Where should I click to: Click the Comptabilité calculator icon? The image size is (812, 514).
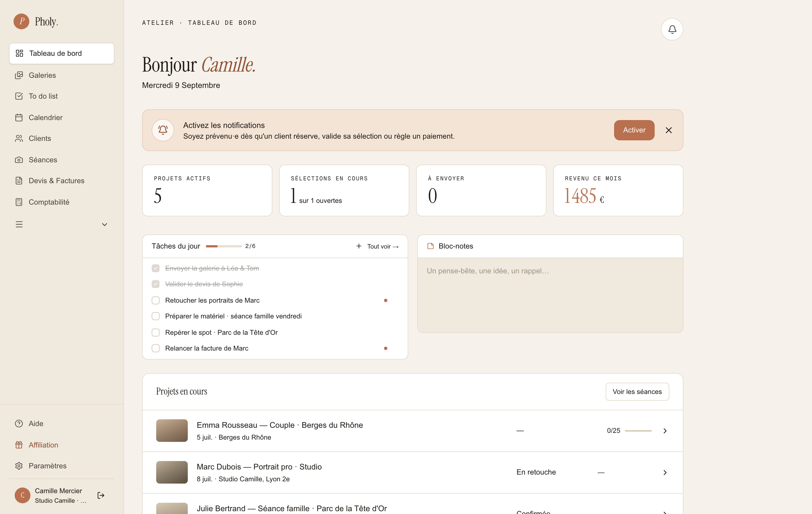pyautogui.click(x=19, y=202)
